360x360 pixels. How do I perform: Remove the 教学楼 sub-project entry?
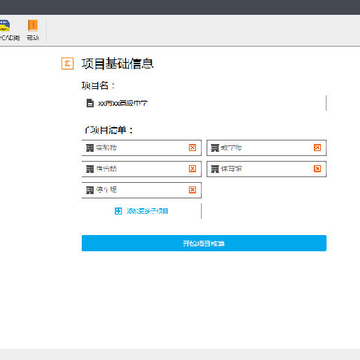[x=317, y=148]
